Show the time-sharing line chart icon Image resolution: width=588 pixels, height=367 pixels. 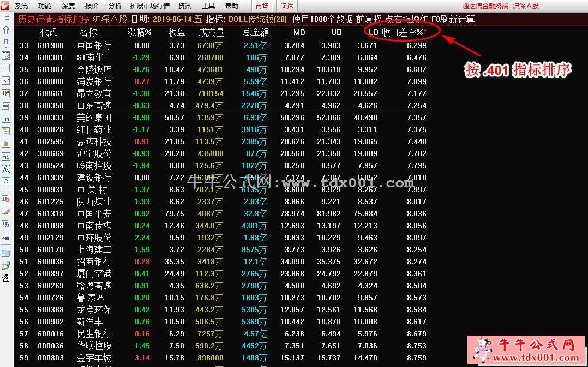tap(5, 80)
